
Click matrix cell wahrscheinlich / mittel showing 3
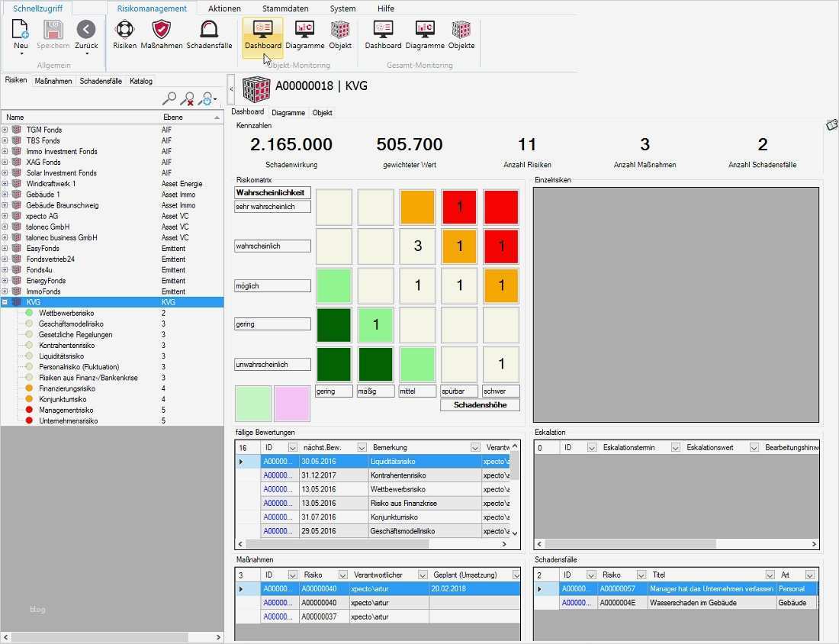click(x=417, y=246)
